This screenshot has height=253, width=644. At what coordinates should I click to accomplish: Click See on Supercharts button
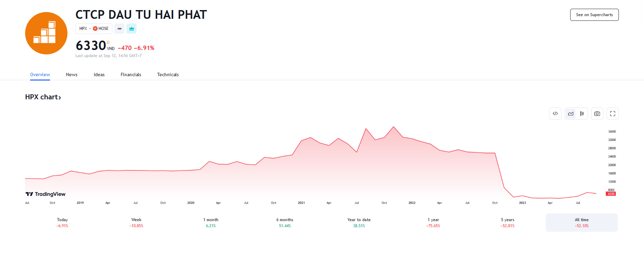point(594,15)
